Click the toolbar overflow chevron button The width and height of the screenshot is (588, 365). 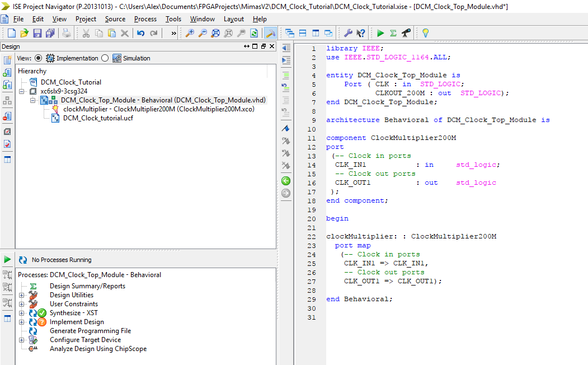coord(174,33)
